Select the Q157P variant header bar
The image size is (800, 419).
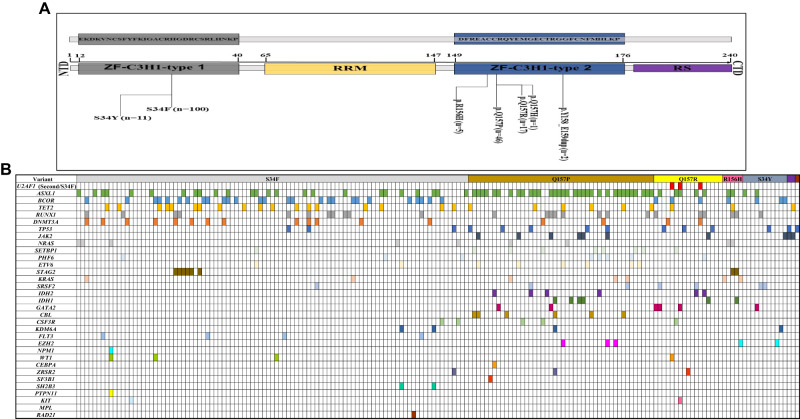(x=560, y=177)
